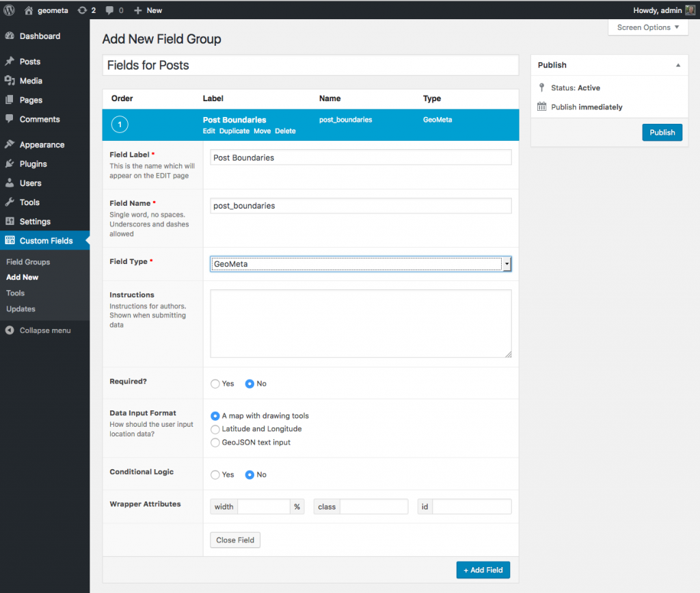Open Add New submenu item
The width and height of the screenshot is (700, 593).
[23, 277]
